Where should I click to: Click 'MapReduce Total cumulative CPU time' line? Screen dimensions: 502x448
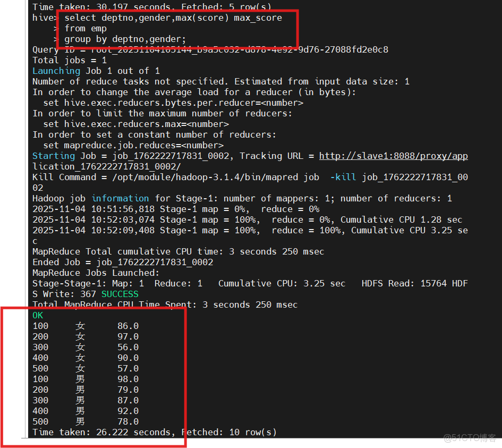click(x=178, y=252)
